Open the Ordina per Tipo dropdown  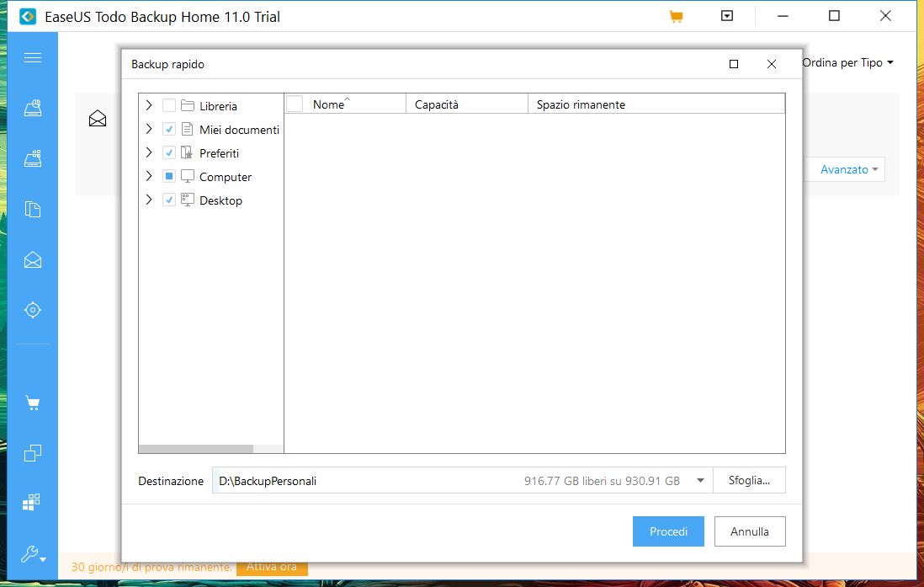pyautogui.click(x=847, y=62)
